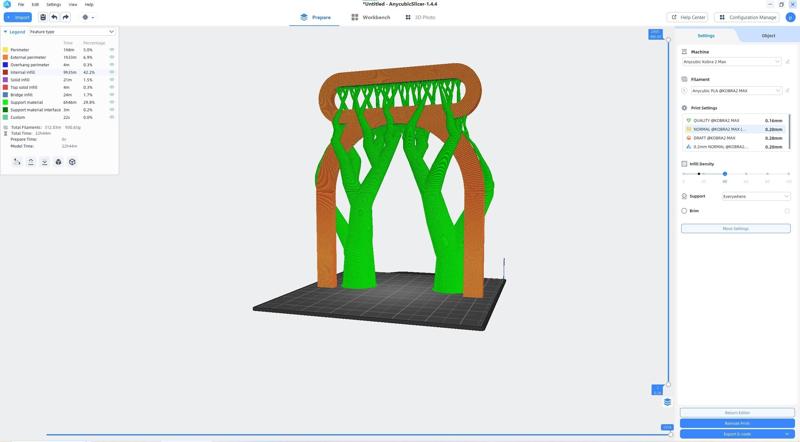The width and height of the screenshot is (800, 442).
Task: Click the Print Settings list scrollbar
Action: click(789, 132)
